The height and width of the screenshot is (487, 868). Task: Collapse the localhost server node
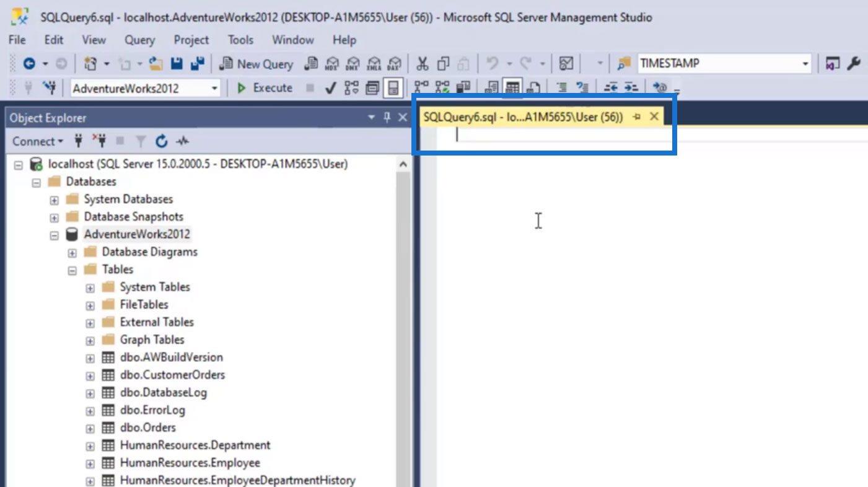pyautogui.click(x=18, y=165)
